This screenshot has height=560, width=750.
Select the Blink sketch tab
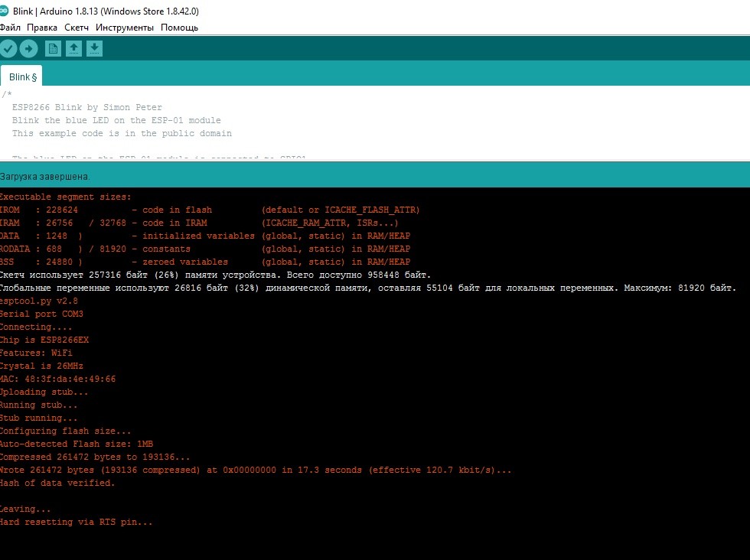tap(21, 77)
